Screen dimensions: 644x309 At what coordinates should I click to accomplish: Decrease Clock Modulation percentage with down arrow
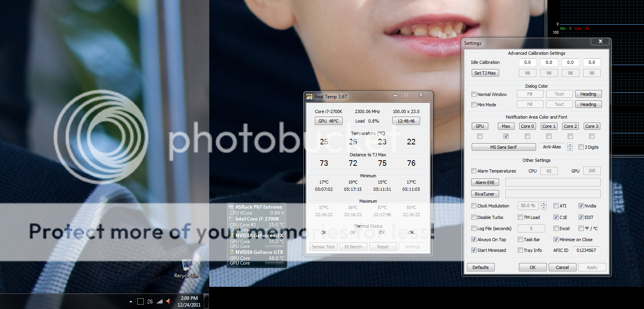tap(544, 208)
